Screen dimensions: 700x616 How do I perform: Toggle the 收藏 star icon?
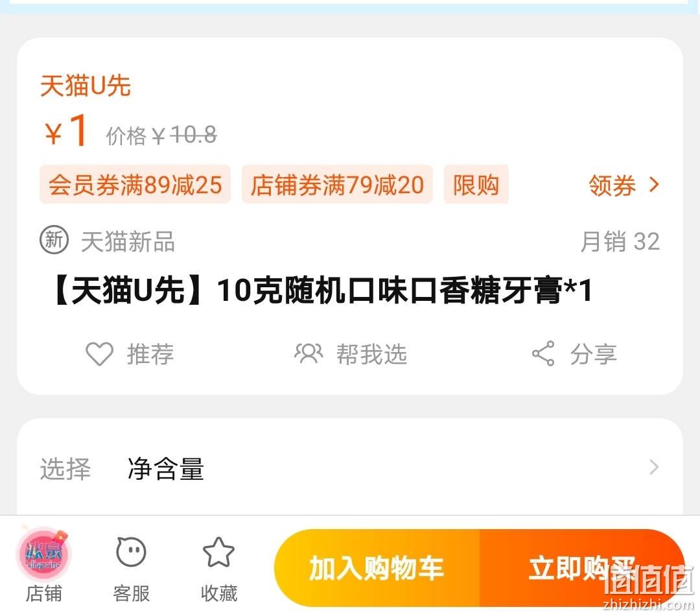(x=218, y=552)
